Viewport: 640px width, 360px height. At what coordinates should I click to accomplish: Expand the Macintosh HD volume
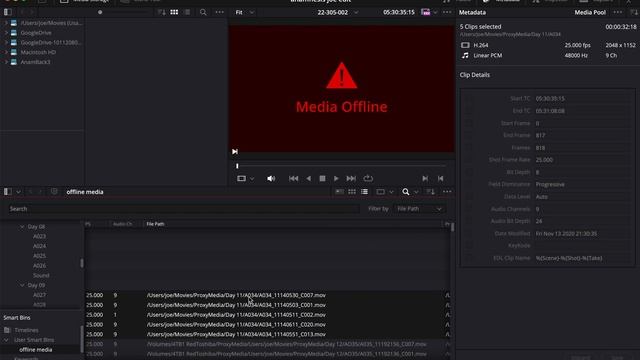6,52
